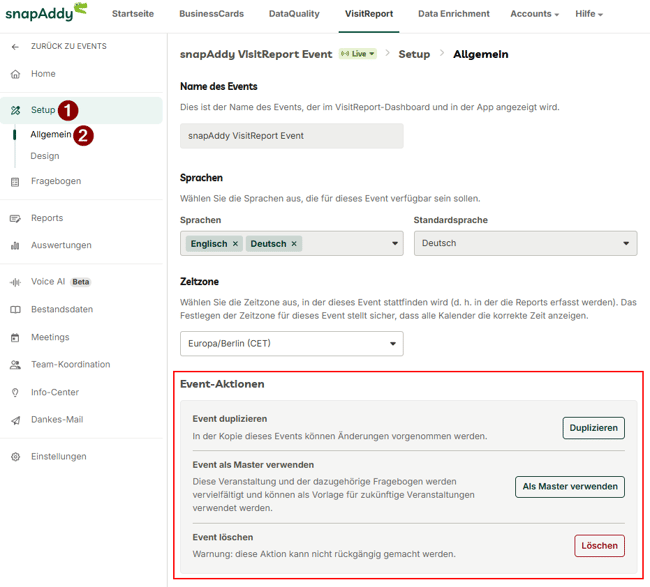
Task: Click the Einstellungen gear icon
Action: pos(15,457)
